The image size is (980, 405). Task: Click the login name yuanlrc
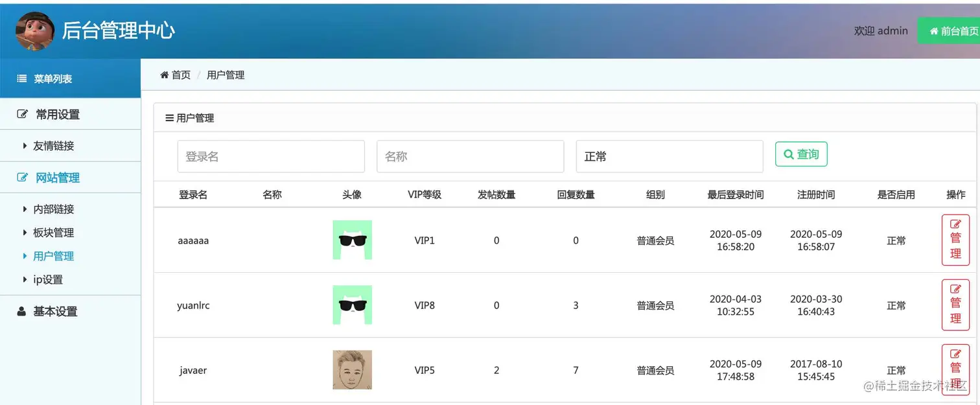(x=193, y=305)
